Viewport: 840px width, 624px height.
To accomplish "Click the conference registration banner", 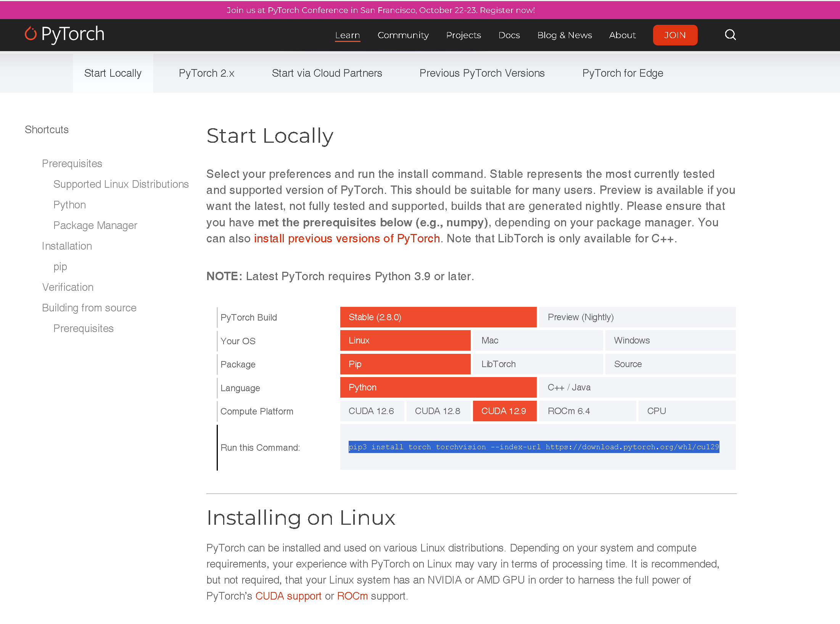I will click(x=381, y=10).
